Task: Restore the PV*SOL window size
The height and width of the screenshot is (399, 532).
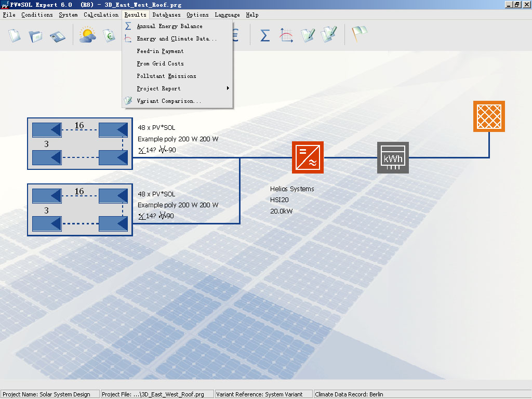Action: (x=517, y=5)
